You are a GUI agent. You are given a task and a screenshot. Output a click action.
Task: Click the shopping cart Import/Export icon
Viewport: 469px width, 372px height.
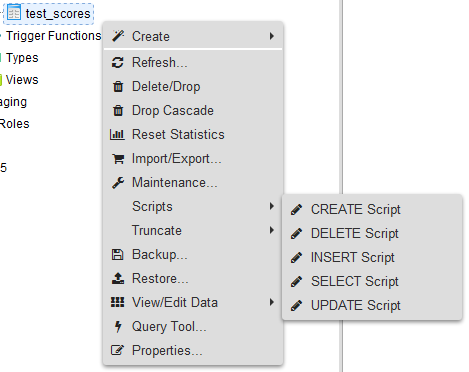[x=118, y=159]
